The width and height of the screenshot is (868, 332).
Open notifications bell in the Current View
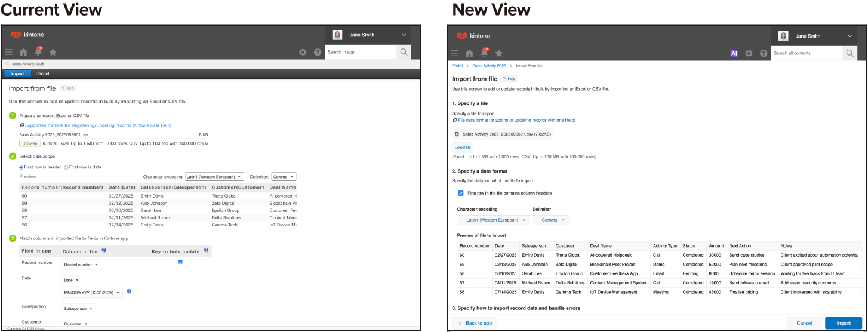(38, 53)
